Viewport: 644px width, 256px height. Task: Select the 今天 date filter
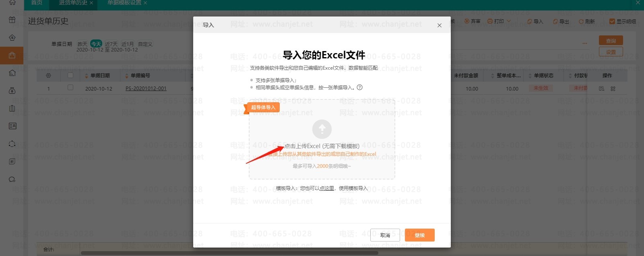click(96, 44)
